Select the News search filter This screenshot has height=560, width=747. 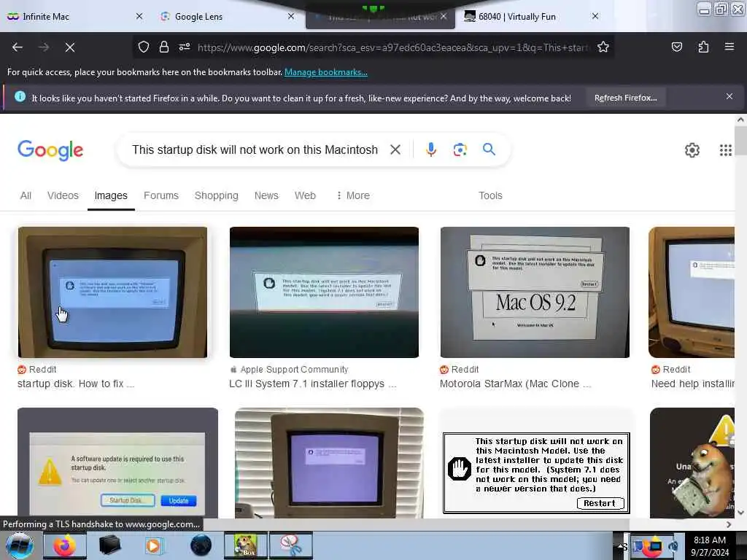[x=266, y=195]
